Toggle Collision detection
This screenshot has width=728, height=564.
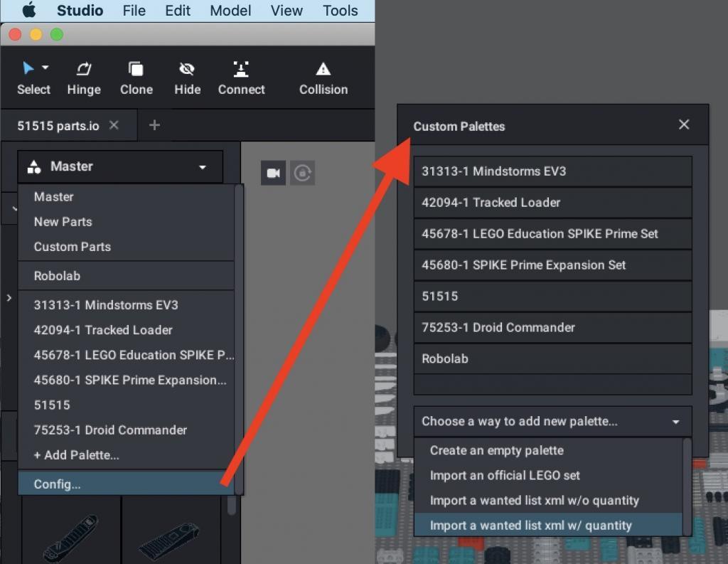(323, 78)
